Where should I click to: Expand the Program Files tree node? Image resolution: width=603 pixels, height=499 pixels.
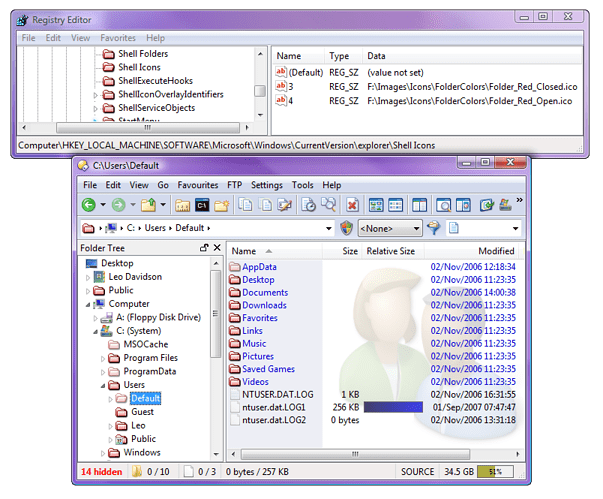(103, 358)
